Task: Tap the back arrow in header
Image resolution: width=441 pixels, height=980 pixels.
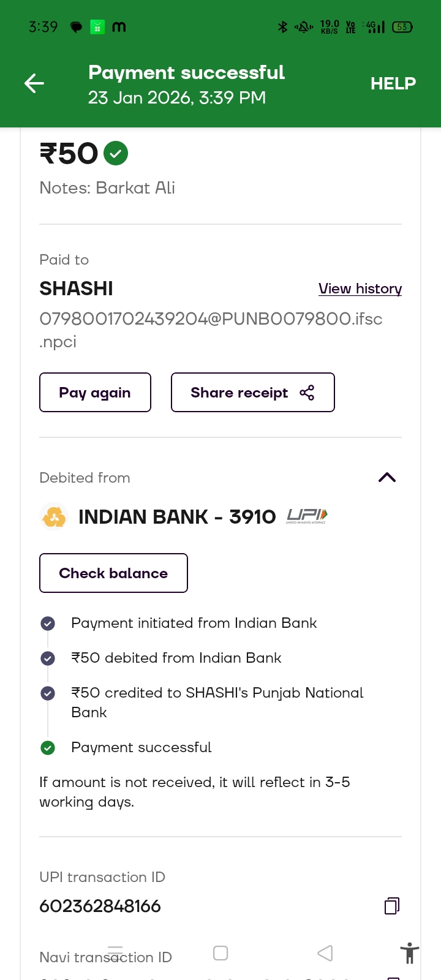Action: pyautogui.click(x=34, y=83)
